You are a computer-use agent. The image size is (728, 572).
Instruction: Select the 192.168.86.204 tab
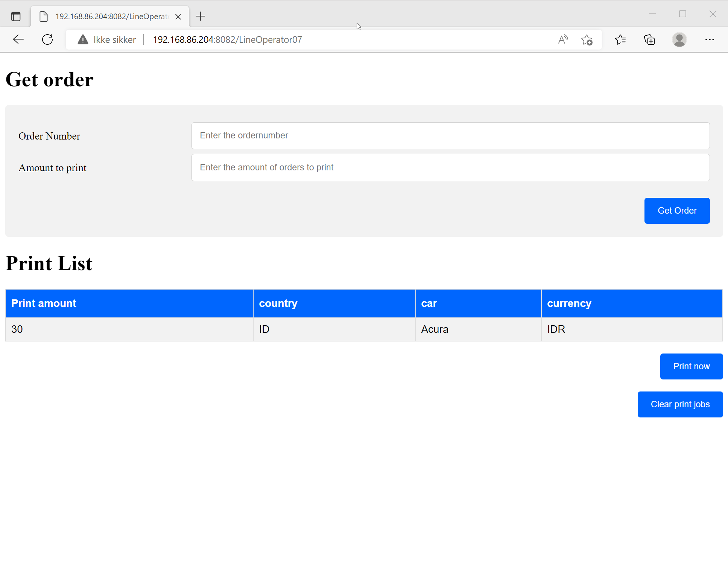111,17
